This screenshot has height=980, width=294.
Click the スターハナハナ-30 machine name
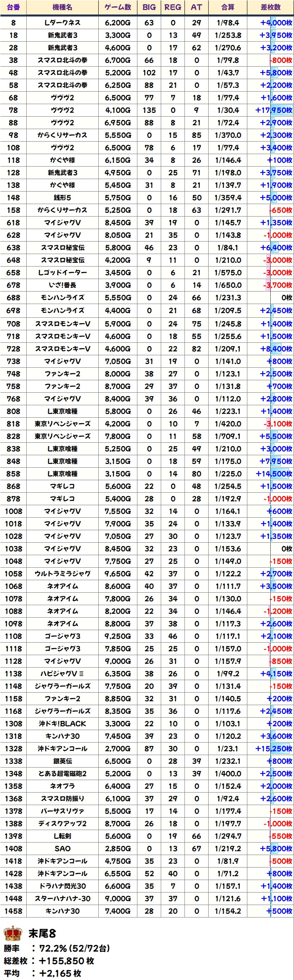[62, 898]
